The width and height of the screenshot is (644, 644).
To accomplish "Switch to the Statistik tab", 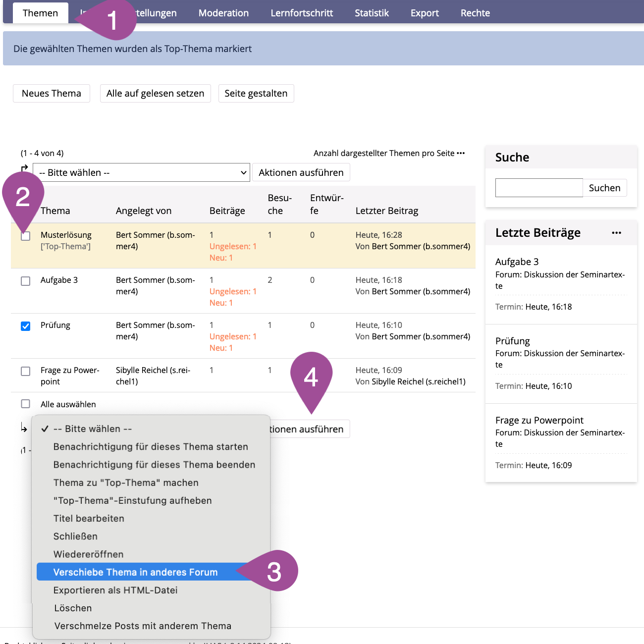I will click(x=372, y=13).
